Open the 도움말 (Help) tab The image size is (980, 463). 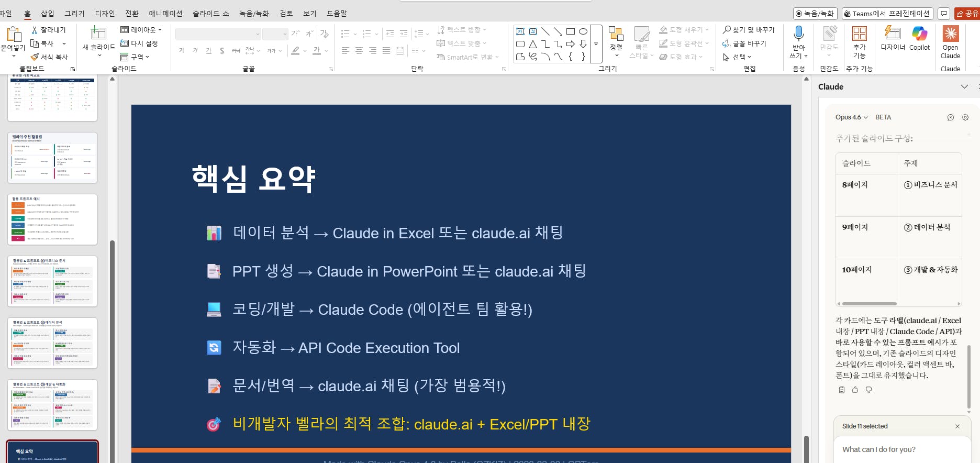point(337,14)
